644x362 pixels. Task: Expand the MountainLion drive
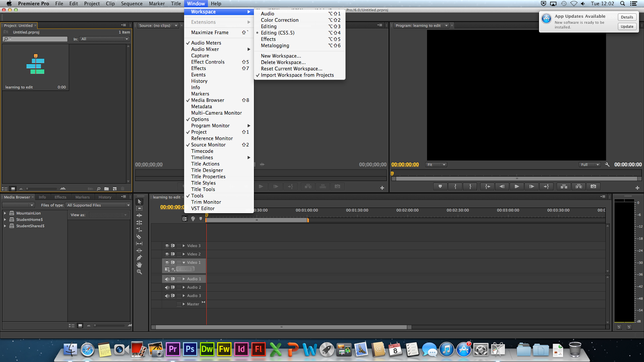[x=5, y=213]
